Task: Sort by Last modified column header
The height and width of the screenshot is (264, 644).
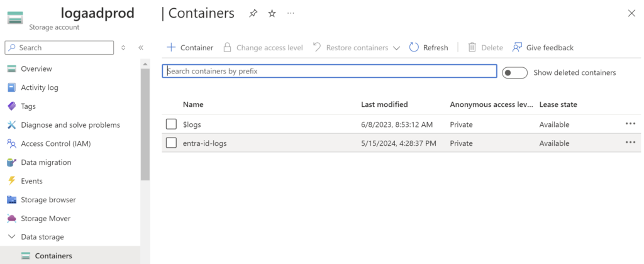Action: [x=384, y=104]
